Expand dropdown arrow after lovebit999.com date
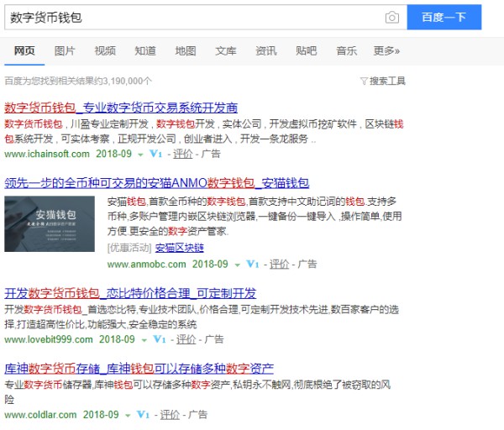The image size is (504, 430). point(144,340)
